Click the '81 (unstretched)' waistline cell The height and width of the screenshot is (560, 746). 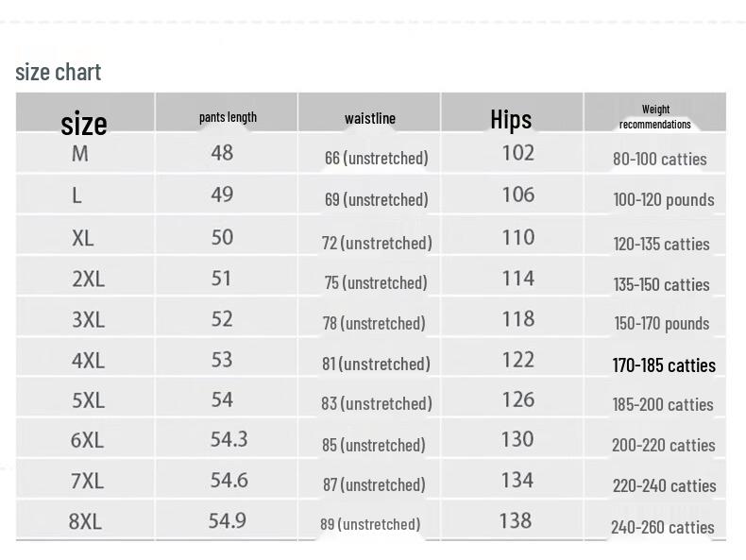(376, 364)
